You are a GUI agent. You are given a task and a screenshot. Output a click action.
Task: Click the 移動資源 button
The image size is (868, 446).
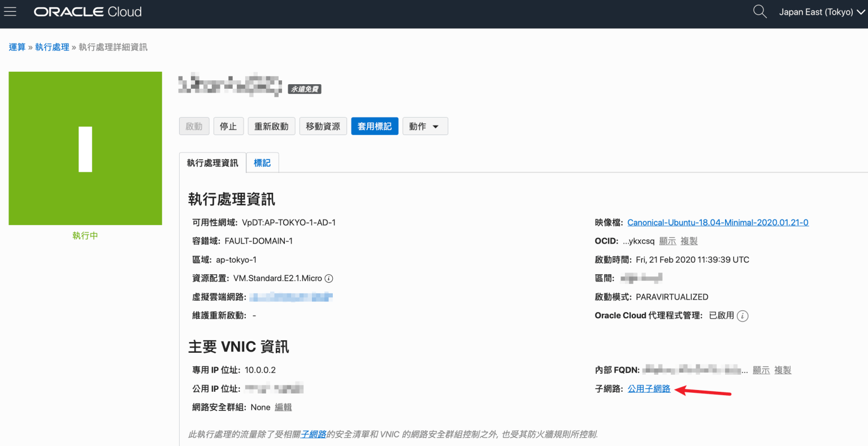click(x=323, y=127)
